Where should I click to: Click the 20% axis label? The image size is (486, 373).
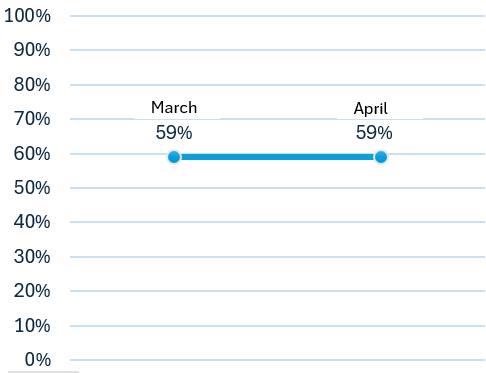[32, 291]
